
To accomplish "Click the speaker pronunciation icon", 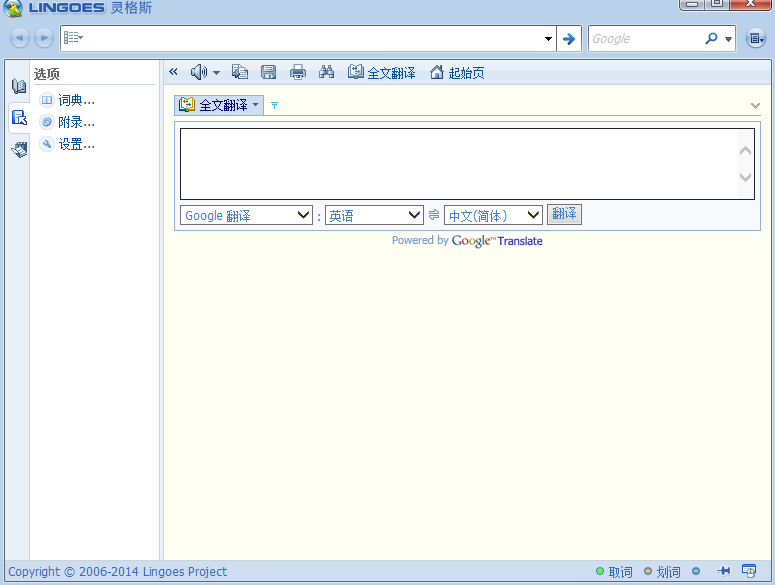I will (199, 73).
